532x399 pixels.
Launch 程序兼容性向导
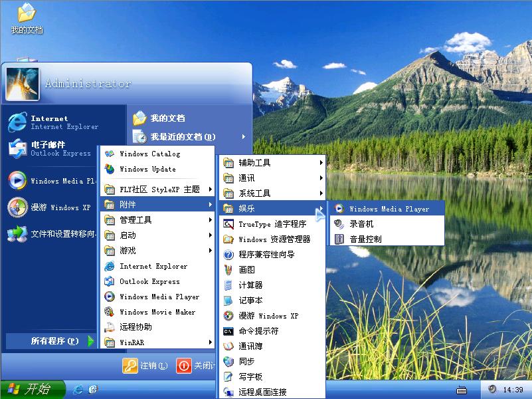[x=272, y=254]
